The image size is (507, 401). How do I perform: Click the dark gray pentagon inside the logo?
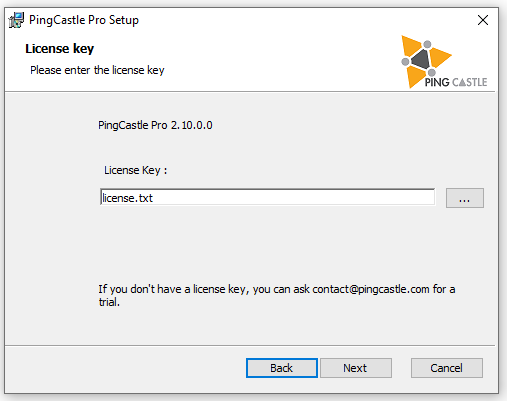click(x=421, y=59)
